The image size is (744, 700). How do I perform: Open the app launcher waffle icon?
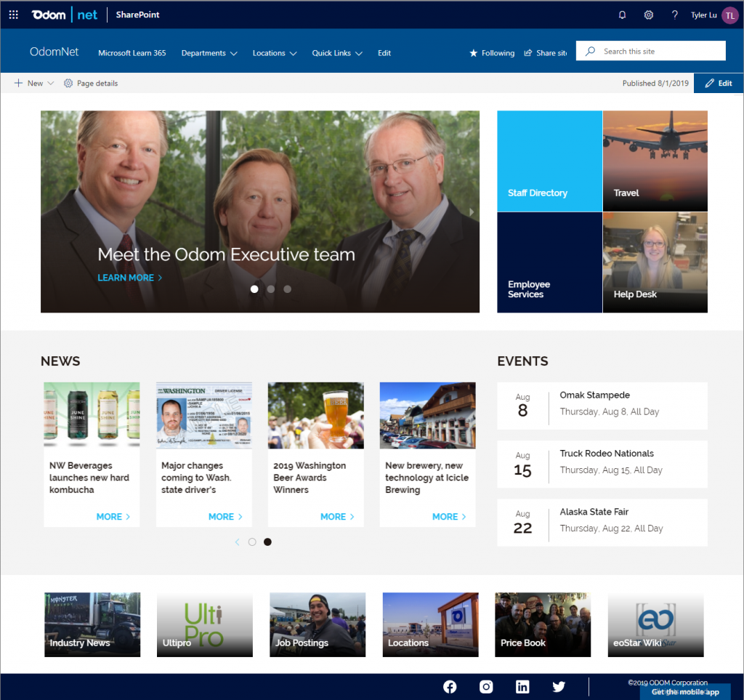point(13,15)
